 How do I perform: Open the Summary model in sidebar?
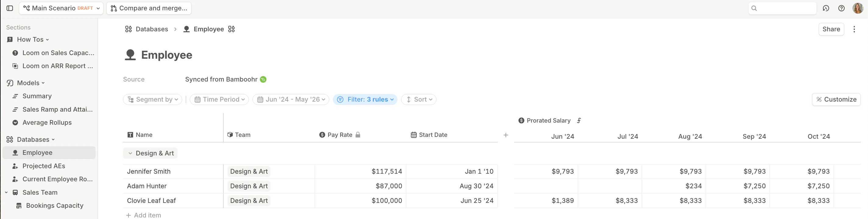(x=37, y=96)
